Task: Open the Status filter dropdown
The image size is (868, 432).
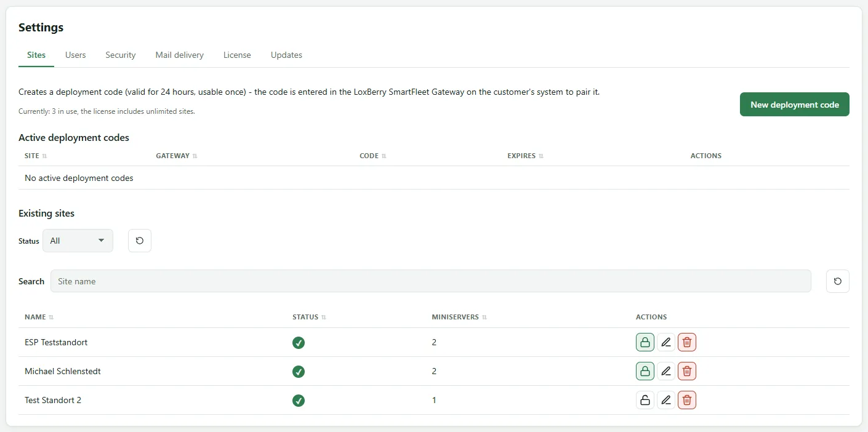Action: pyautogui.click(x=78, y=241)
